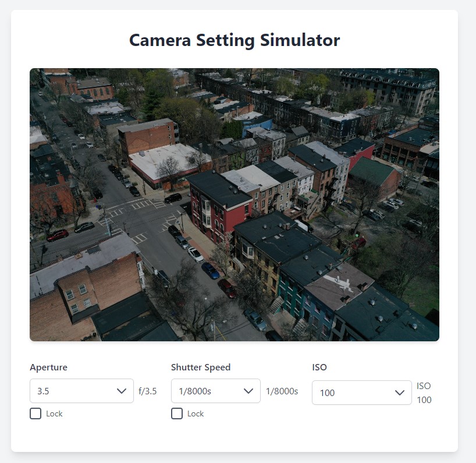Click the ISO section label
The width and height of the screenshot is (476, 463).
319,367
